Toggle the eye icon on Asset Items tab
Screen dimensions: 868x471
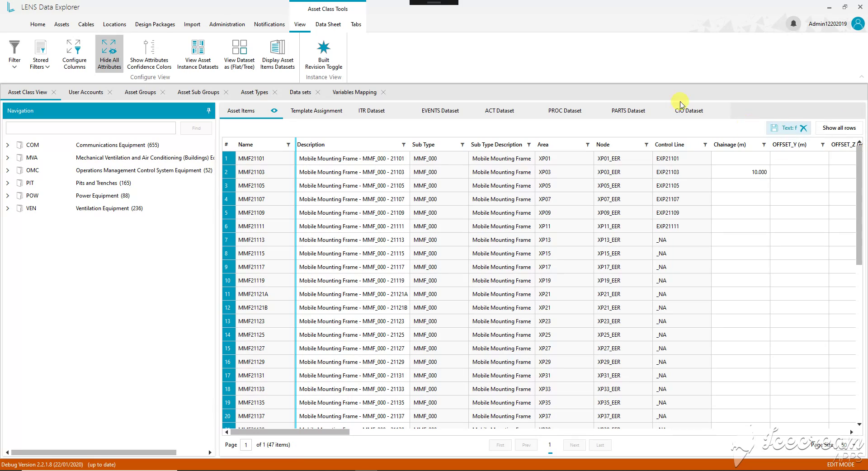pos(274,110)
